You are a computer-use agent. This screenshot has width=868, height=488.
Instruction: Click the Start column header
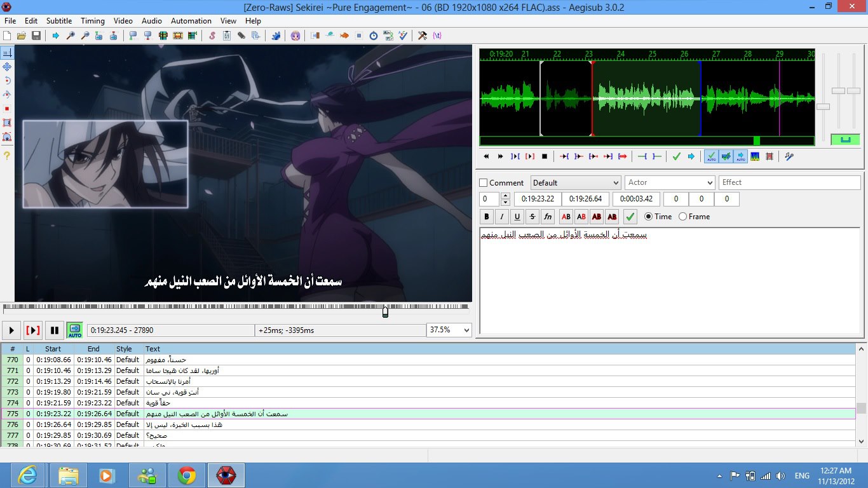[x=53, y=349]
